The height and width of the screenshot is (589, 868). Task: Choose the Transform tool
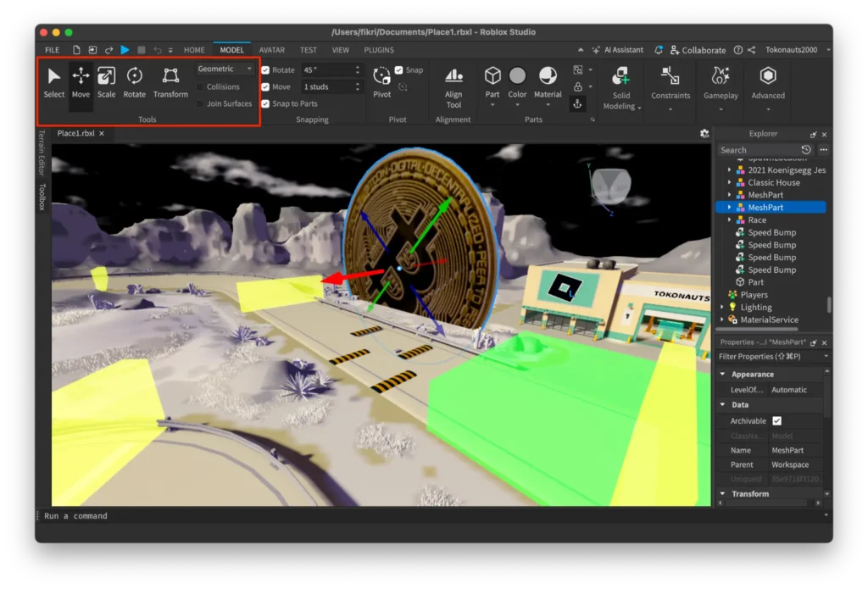(170, 83)
